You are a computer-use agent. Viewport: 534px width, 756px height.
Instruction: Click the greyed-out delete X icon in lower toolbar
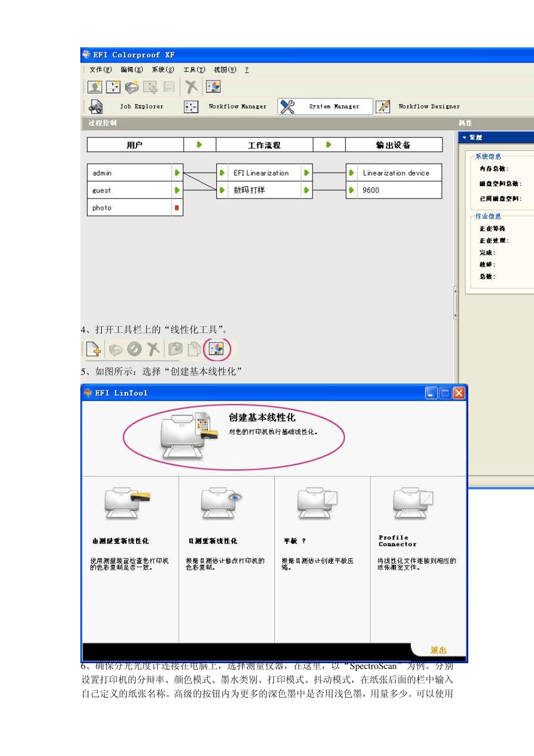(x=153, y=349)
